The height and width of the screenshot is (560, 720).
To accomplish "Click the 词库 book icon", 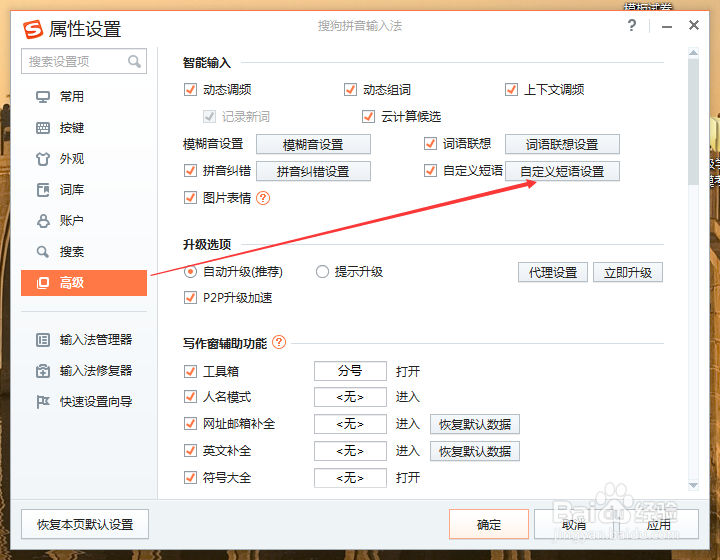I will point(43,190).
